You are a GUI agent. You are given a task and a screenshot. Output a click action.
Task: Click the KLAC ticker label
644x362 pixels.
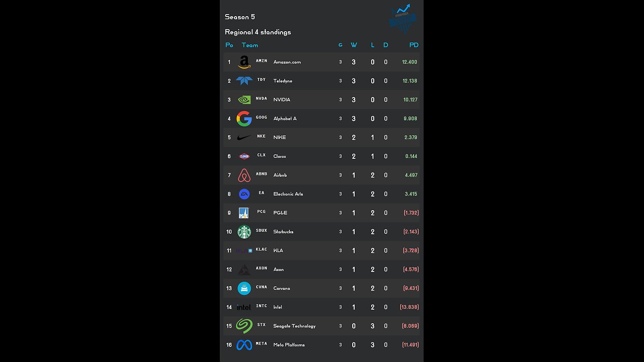[x=262, y=249]
